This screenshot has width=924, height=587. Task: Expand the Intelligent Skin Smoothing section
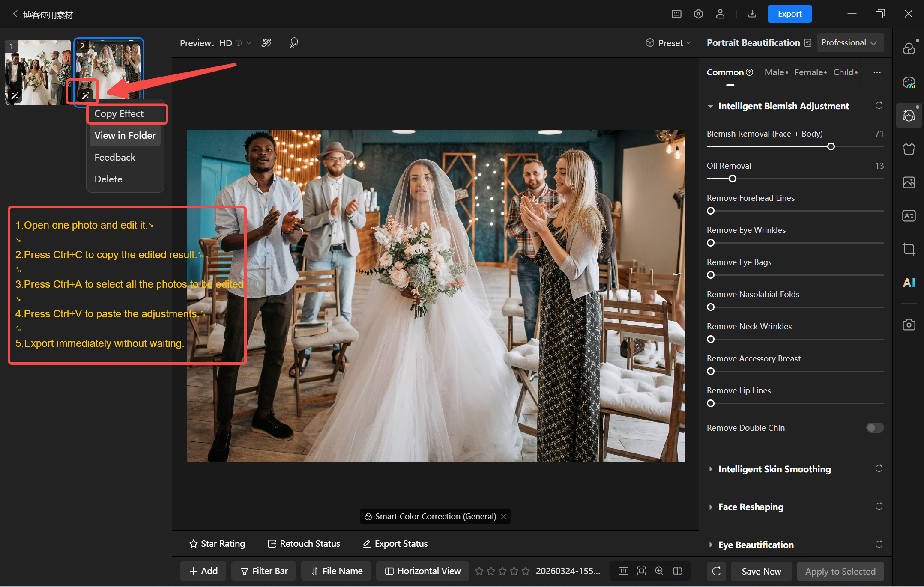(774, 469)
